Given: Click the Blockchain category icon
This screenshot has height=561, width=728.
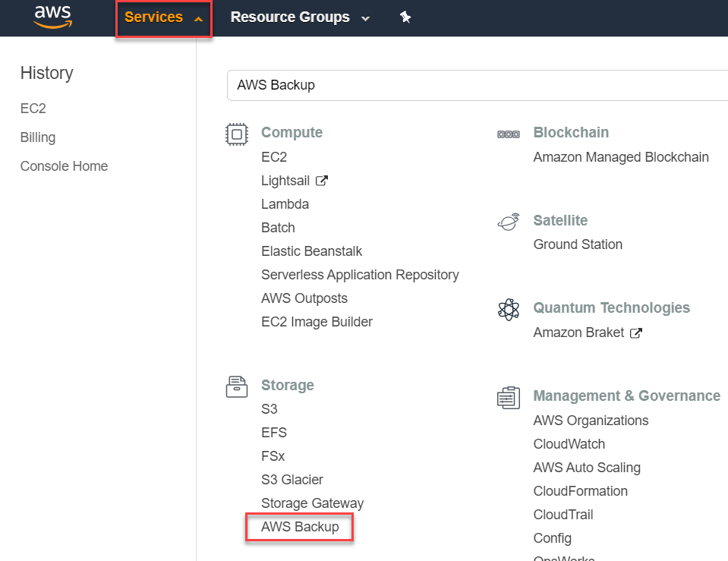Looking at the screenshot, I should pyautogui.click(x=509, y=134).
